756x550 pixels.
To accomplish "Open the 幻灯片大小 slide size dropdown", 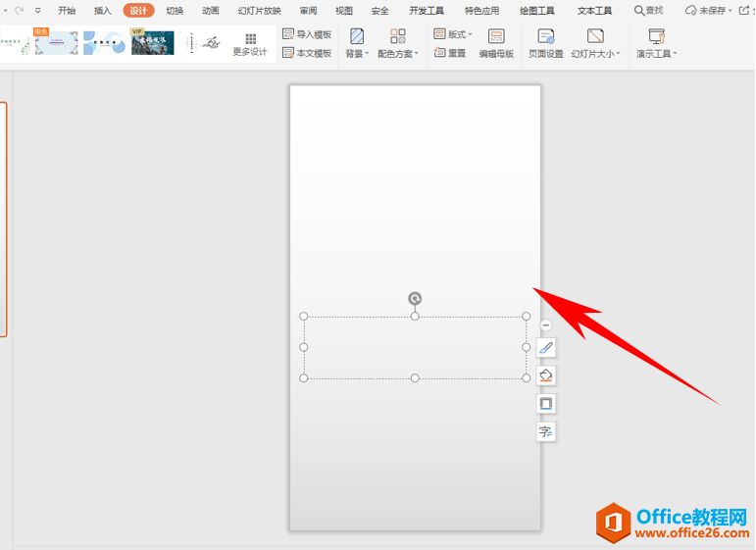I will (x=595, y=43).
